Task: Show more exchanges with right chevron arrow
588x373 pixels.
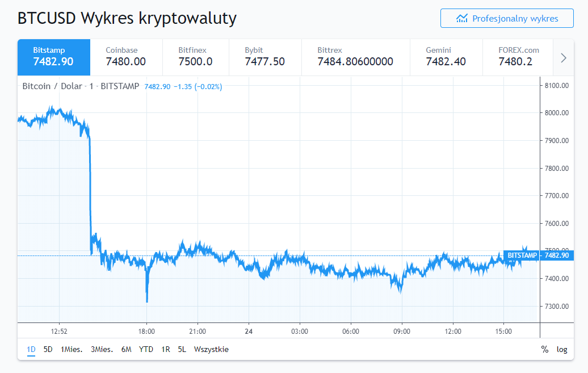Action: (x=563, y=58)
